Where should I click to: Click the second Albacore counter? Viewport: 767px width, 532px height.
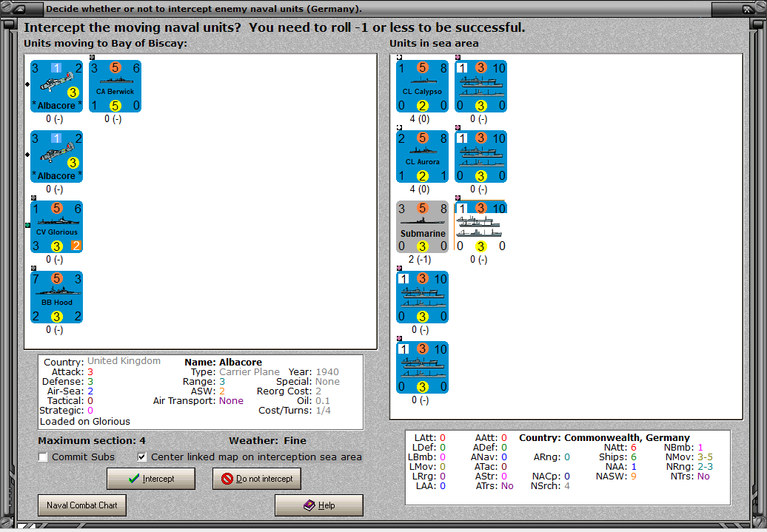click(x=56, y=157)
